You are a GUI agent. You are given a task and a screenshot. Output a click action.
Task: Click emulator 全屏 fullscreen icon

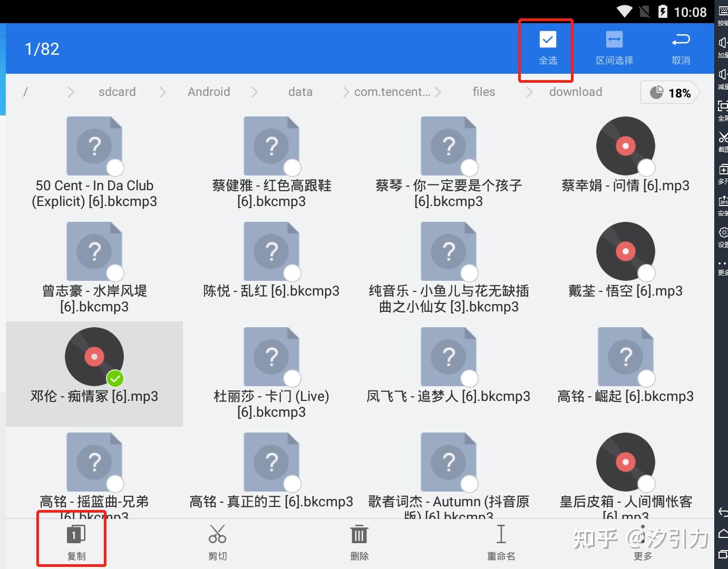723,106
